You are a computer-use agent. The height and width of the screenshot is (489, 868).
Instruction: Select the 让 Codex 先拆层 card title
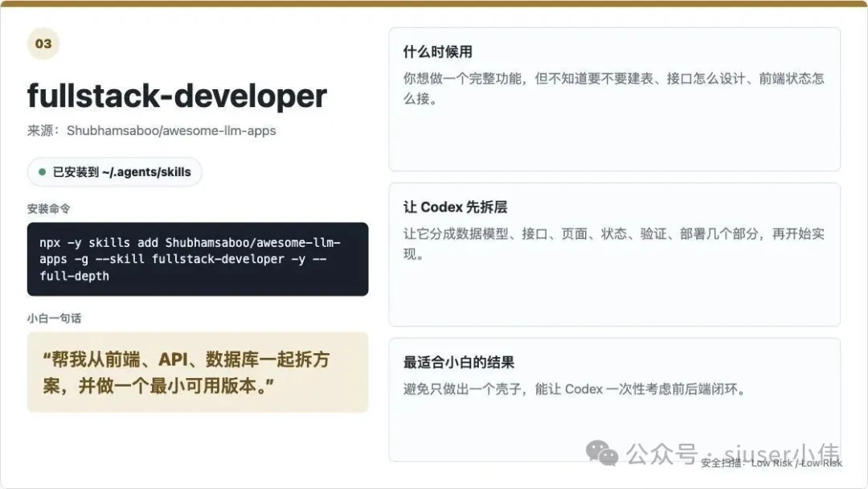click(x=455, y=208)
